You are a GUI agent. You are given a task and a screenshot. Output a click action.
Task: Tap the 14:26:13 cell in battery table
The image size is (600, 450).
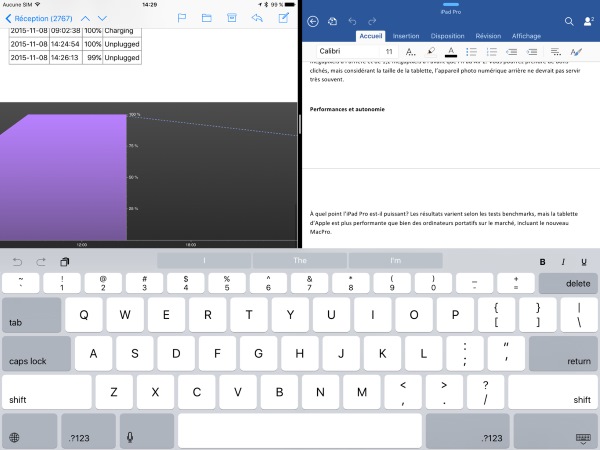[x=65, y=57]
